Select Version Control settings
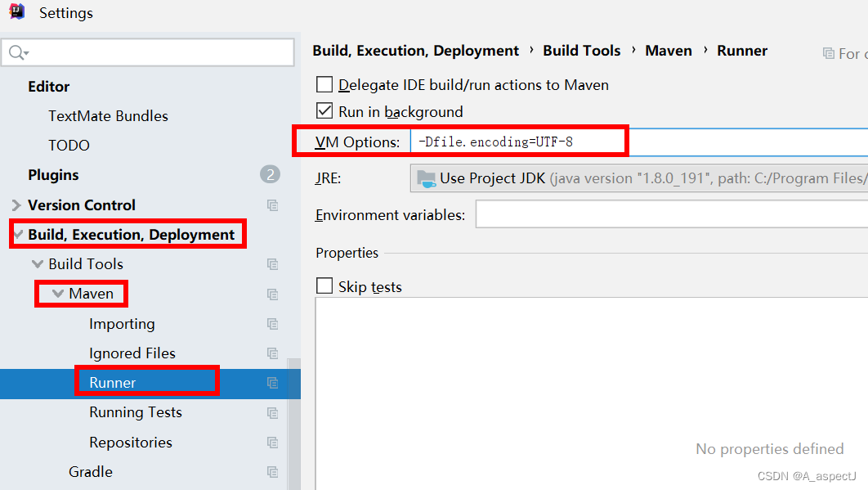Viewport: 868px width, 490px height. coord(82,205)
